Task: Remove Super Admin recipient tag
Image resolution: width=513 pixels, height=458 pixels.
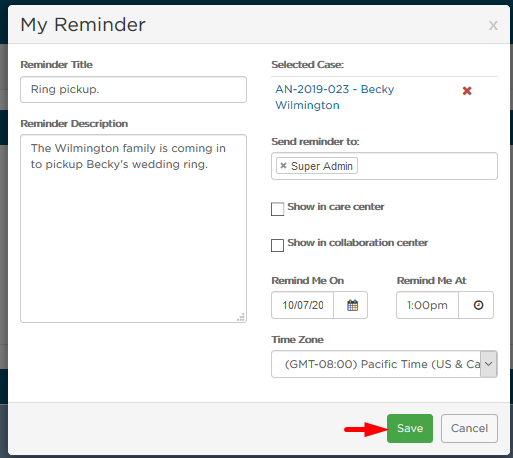Action: click(283, 166)
